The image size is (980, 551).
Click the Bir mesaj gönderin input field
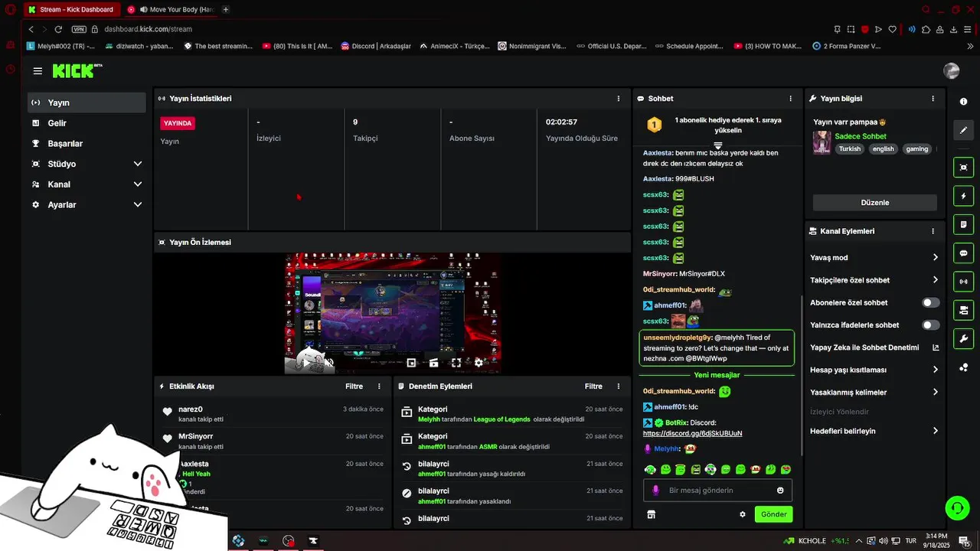pos(717,491)
